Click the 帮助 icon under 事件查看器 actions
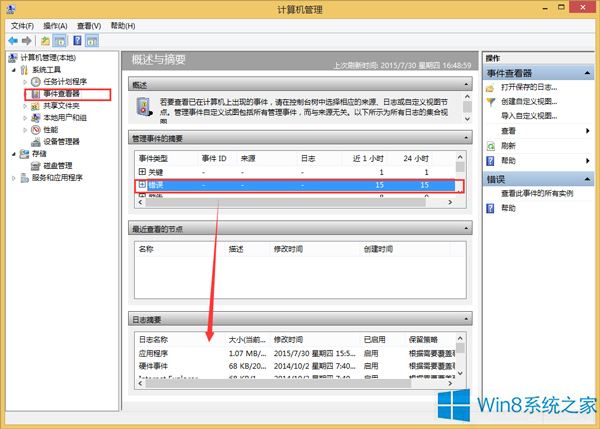The width and height of the screenshot is (600, 429). (x=490, y=161)
